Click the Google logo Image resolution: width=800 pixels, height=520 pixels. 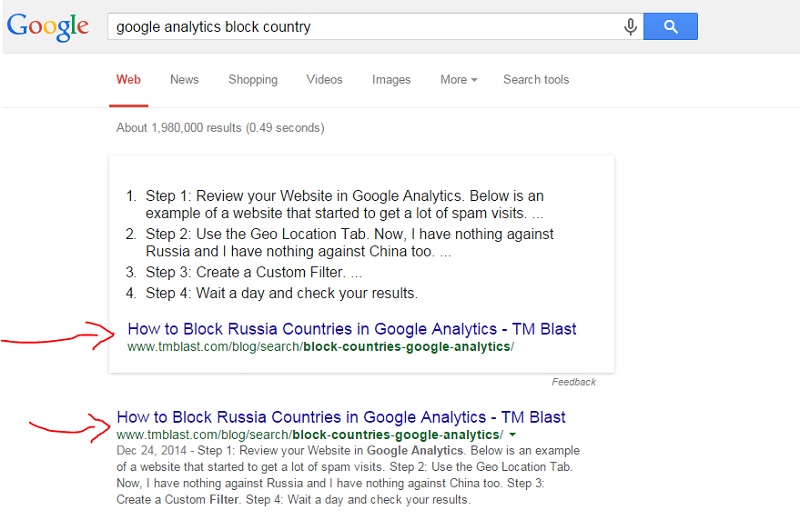click(x=48, y=27)
